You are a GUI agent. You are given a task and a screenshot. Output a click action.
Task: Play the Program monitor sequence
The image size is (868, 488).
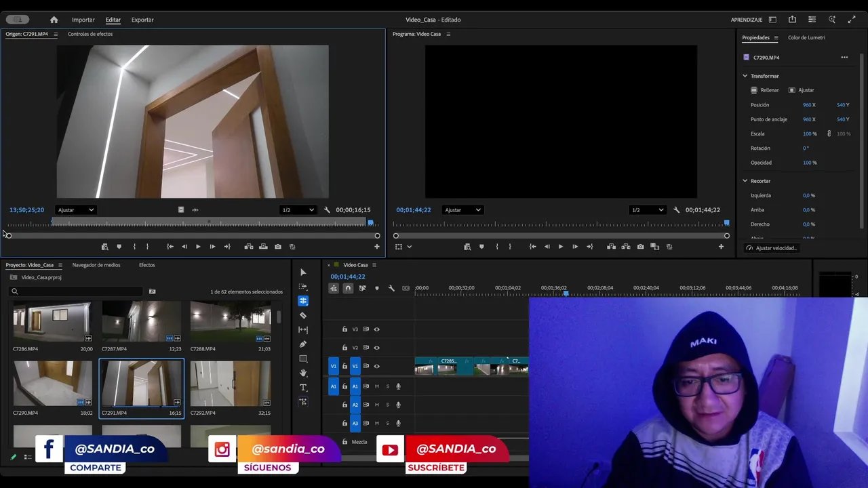coord(561,247)
